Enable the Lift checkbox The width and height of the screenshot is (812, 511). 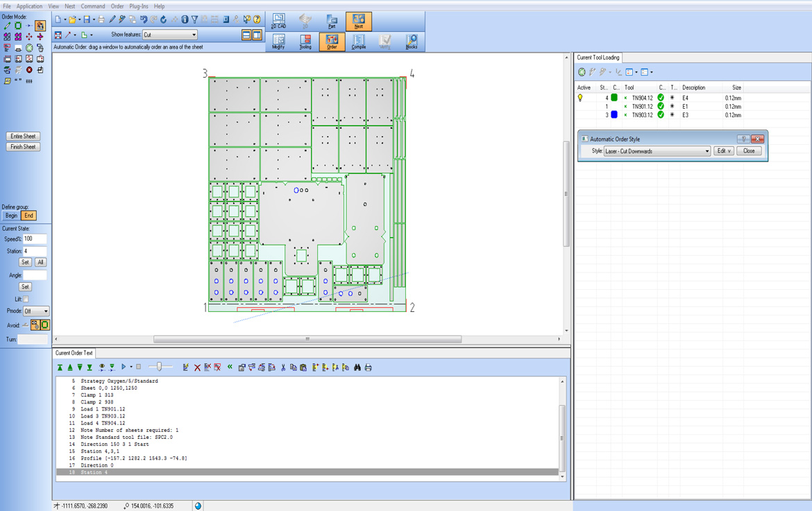pos(26,300)
